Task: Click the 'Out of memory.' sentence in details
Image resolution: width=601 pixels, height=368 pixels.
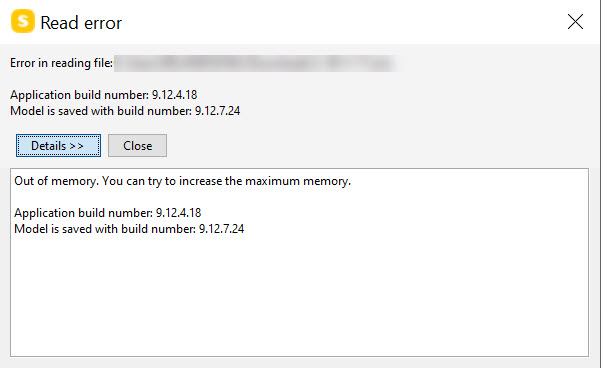Action: click(x=57, y=181)
